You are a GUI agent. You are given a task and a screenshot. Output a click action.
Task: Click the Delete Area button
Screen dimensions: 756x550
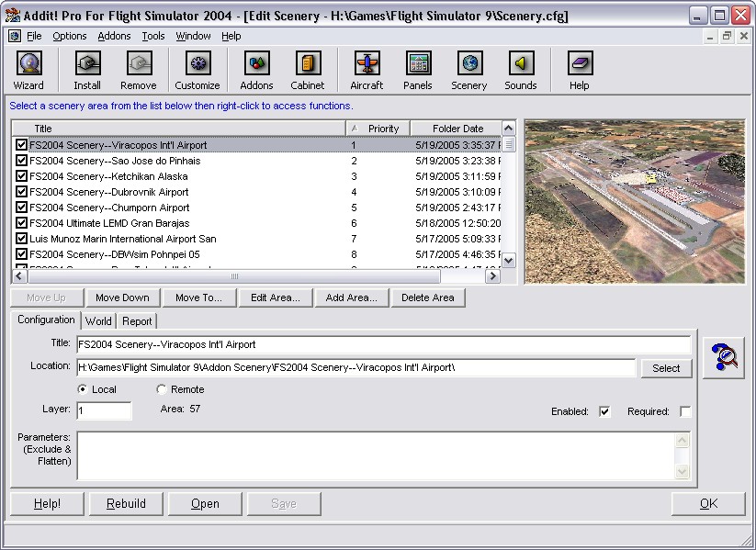[428, 297]
